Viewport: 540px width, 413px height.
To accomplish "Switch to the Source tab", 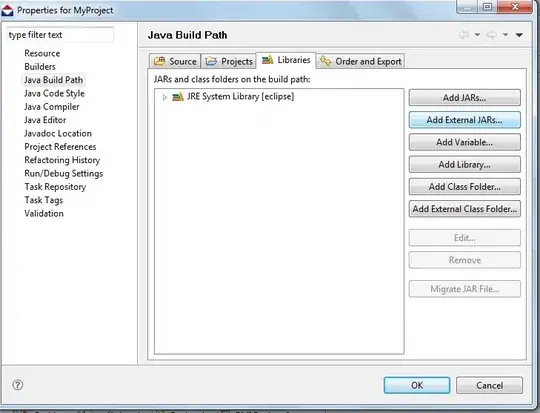I will click(175, 61).
